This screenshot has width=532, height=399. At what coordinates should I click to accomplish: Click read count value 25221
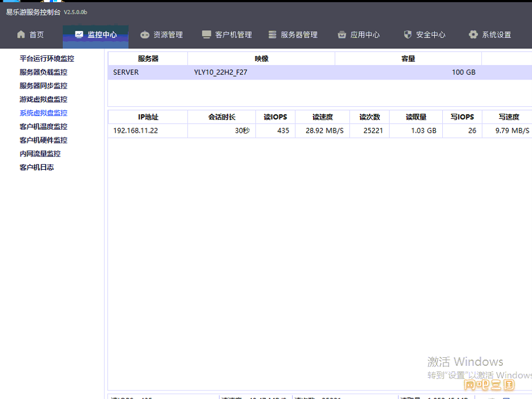[x=373, y=131]
